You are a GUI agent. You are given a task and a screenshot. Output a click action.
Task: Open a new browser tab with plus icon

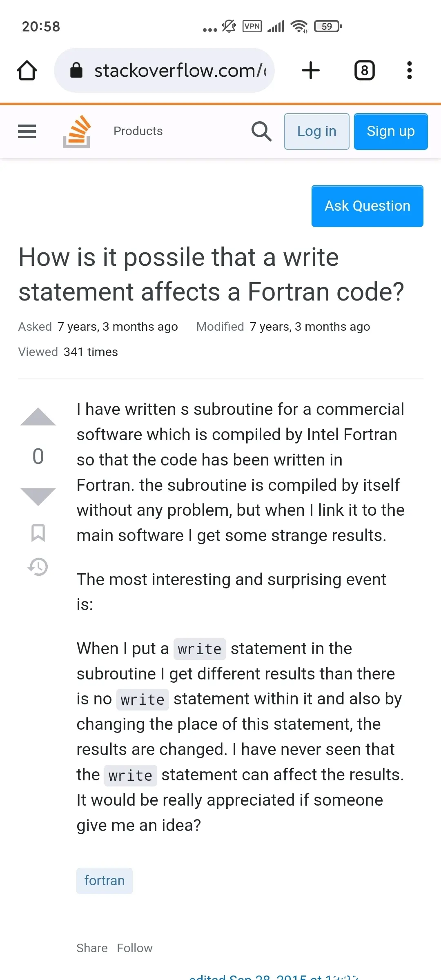311,70
